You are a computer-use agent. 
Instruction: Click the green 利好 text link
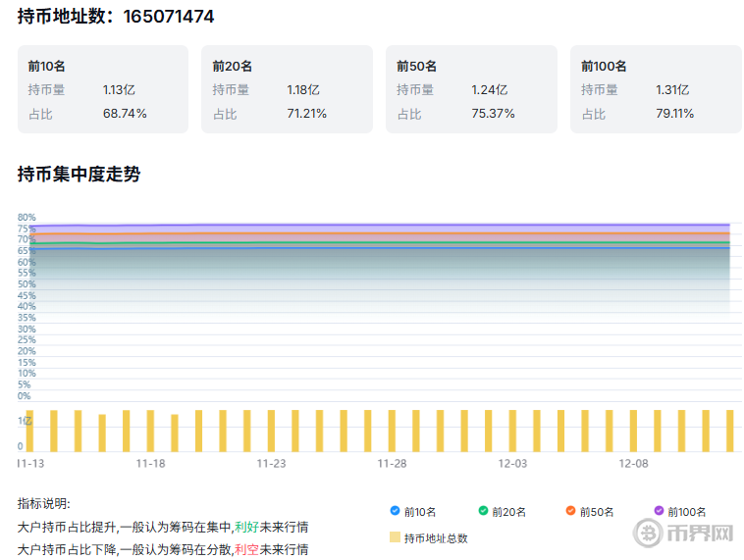[x=246, y=527]
